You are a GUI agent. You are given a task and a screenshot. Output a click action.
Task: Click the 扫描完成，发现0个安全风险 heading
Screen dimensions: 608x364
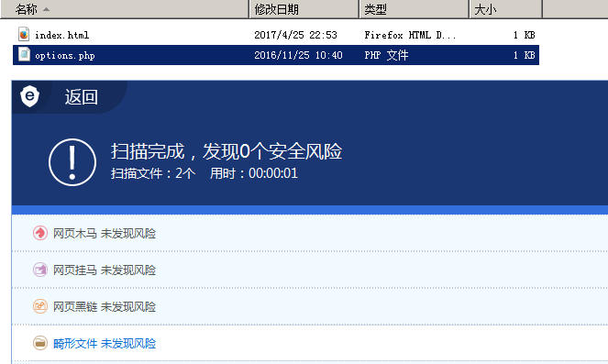(227, 151)
